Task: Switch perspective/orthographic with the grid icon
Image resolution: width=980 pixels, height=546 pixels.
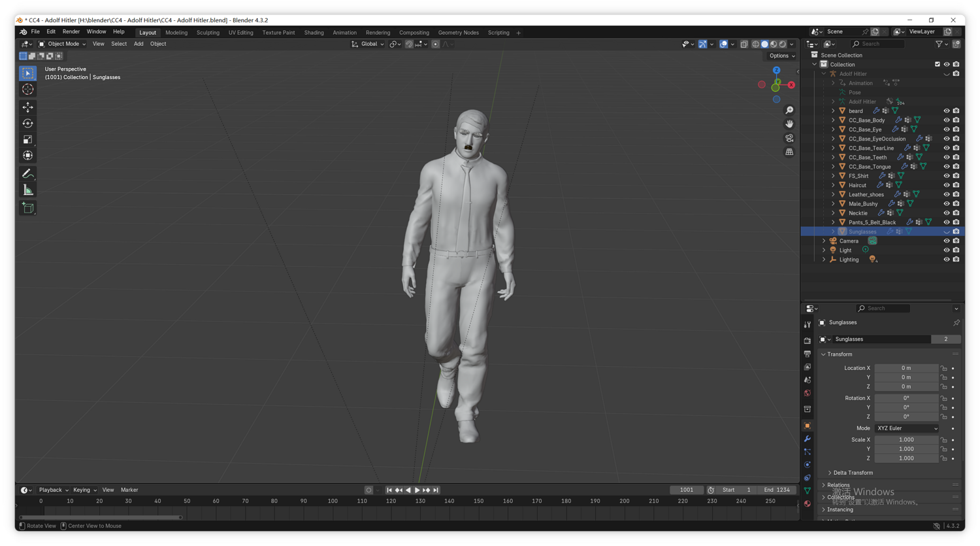Action: (789, 152)
